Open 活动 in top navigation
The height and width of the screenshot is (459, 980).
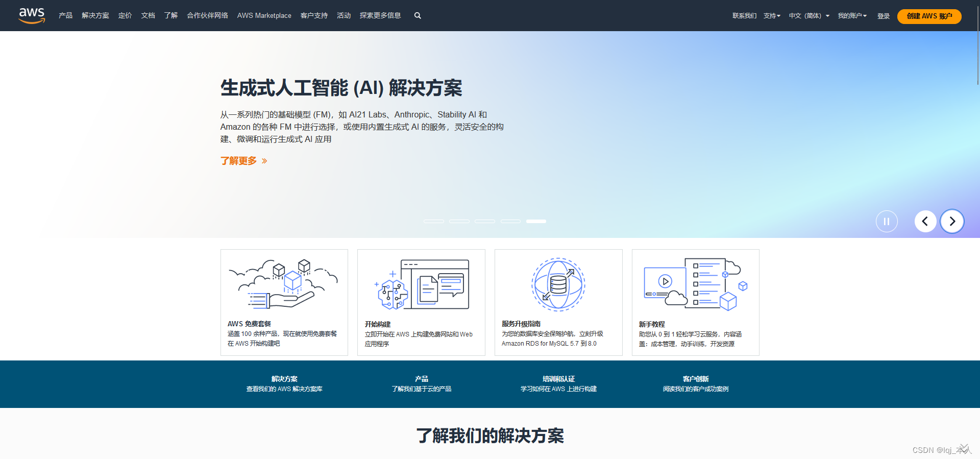[x=344, y=16]
